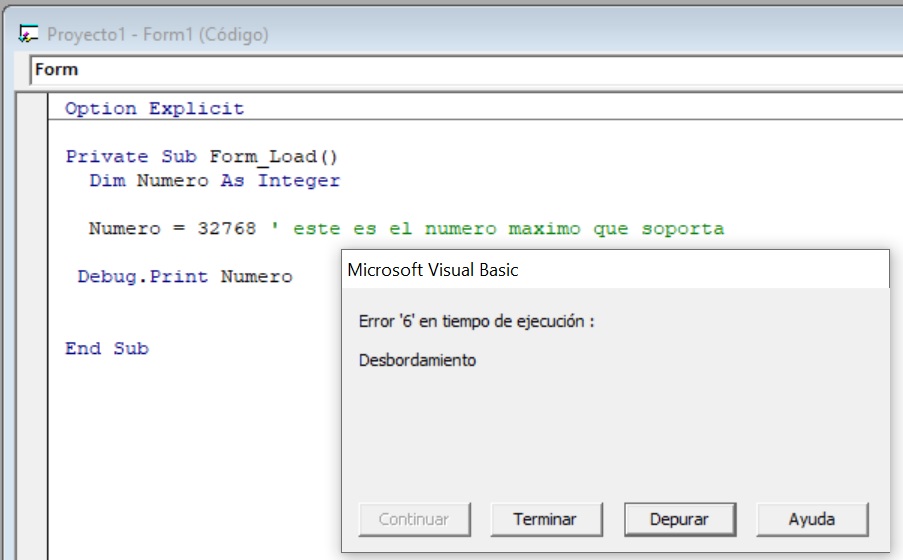The image size is (903, 560).
Task: Place cursor on the value 32768
Action: point(228,229)
